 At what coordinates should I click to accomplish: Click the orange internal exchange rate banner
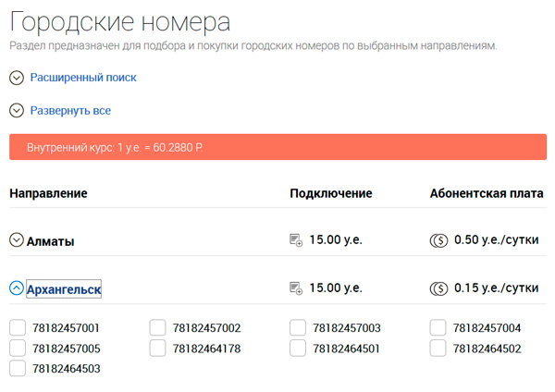[277, 148]
